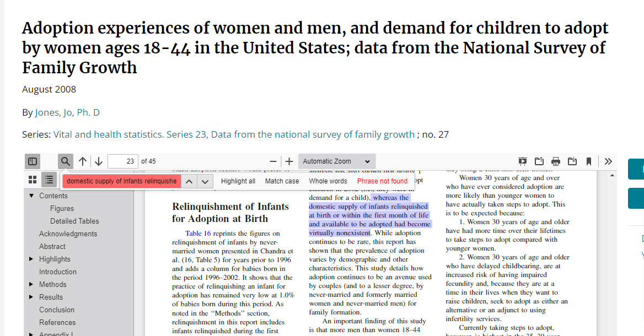Jump to next search match
Screen dimensions: 644x336
tap(205, 181)
